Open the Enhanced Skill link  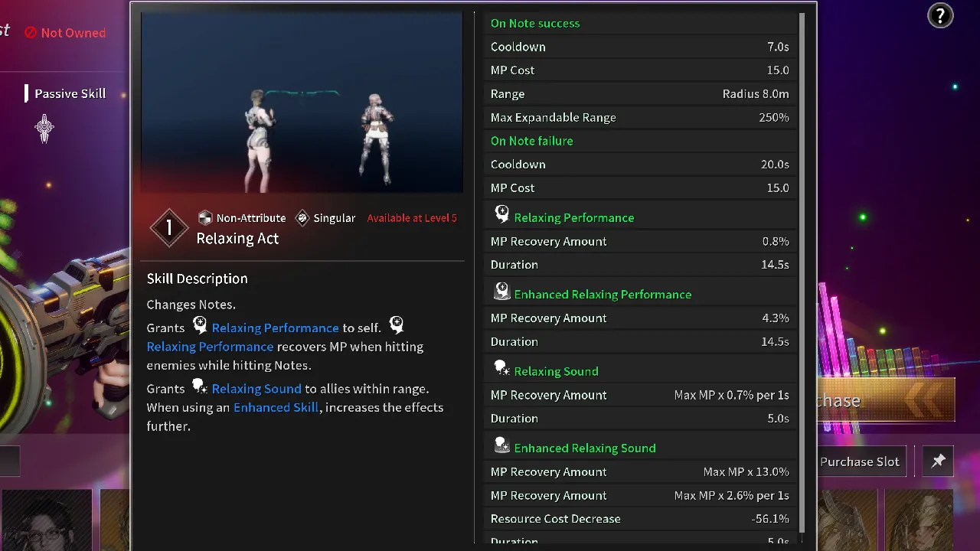pyautogui.click(x=276, y=407)
